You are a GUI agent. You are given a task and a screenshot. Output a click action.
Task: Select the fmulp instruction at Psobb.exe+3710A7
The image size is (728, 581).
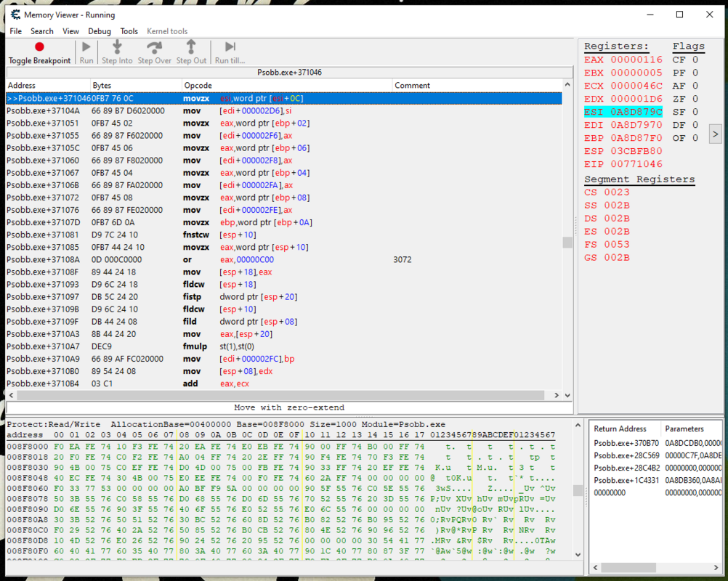click(283, 346)
